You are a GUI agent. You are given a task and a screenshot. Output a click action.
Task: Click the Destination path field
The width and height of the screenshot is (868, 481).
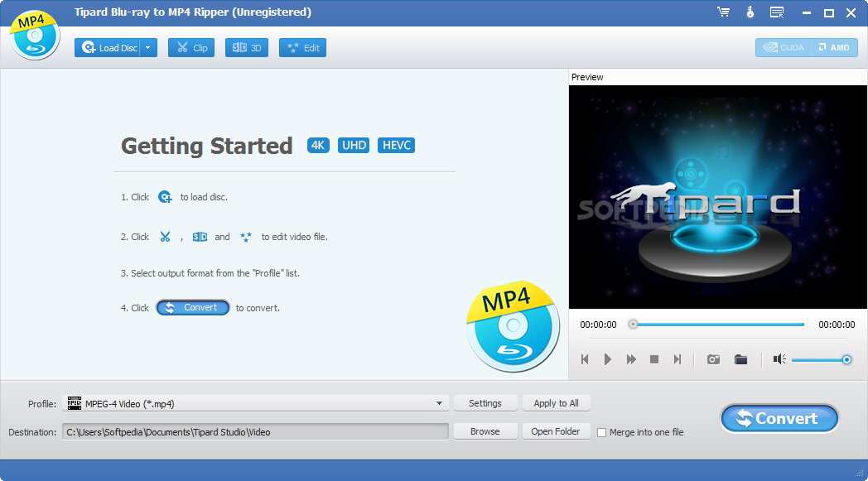(x=255, y=431)
